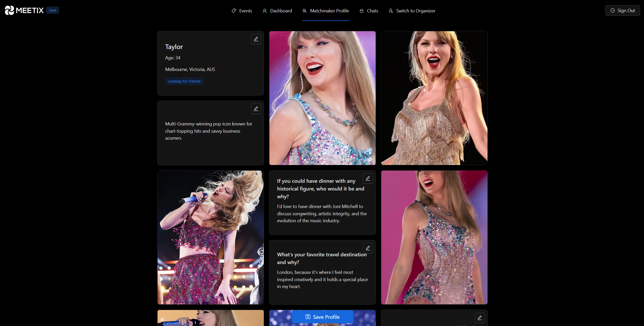Click the User role badge
The image size is (644, 326).
tap(52, 10)
